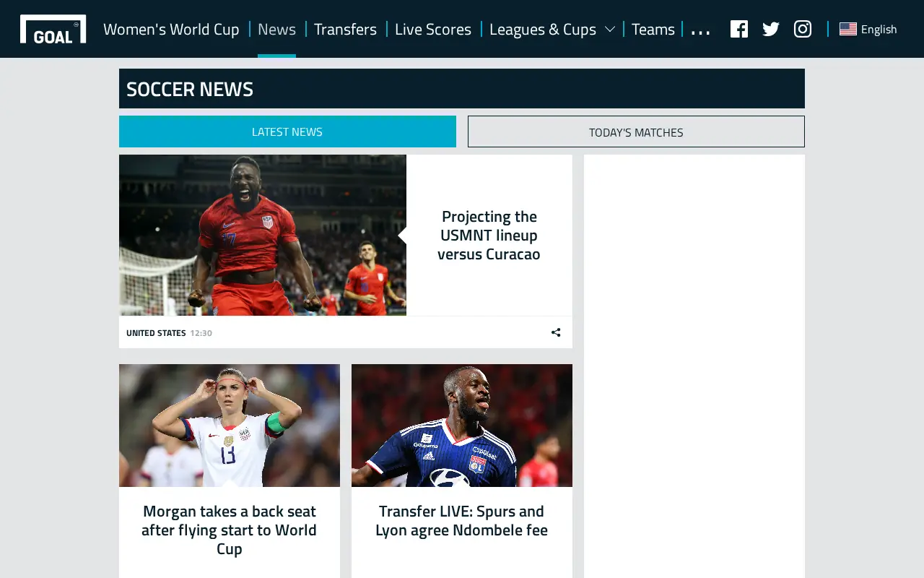
Task: Switch to the Today's Matches tab
Action: point(636,131)
